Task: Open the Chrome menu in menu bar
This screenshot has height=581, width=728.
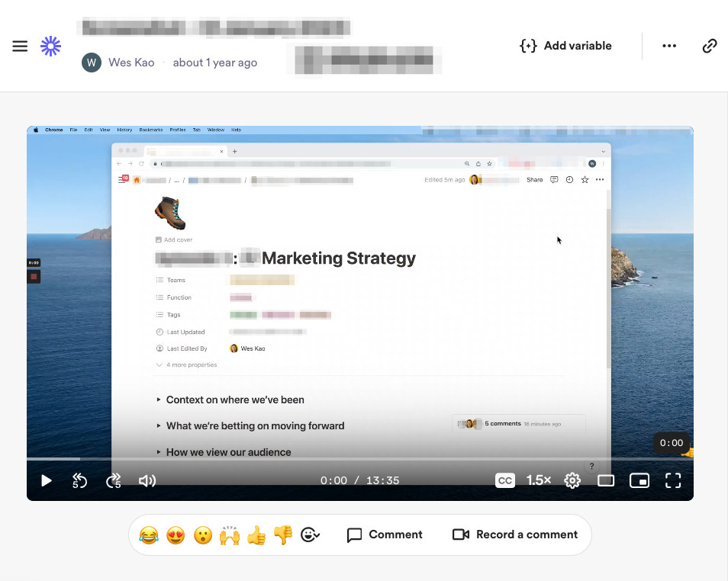Action: tap(54, 130)
